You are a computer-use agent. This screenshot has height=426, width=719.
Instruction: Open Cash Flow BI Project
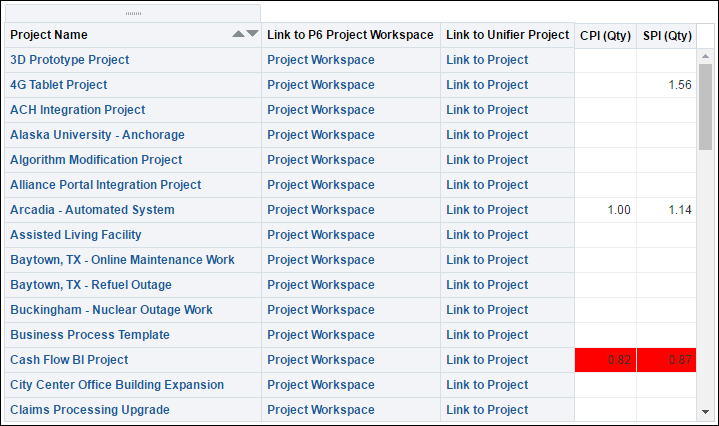click(69, 360)
